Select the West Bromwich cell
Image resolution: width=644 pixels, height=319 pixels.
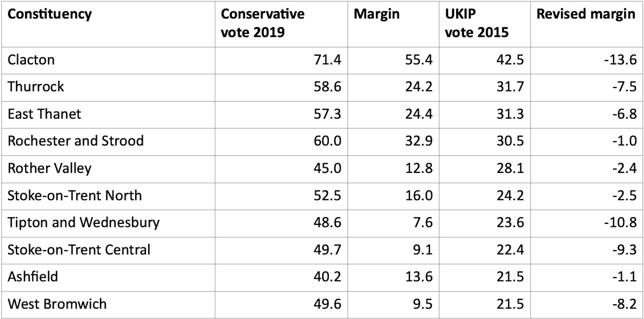click(57, 304)
